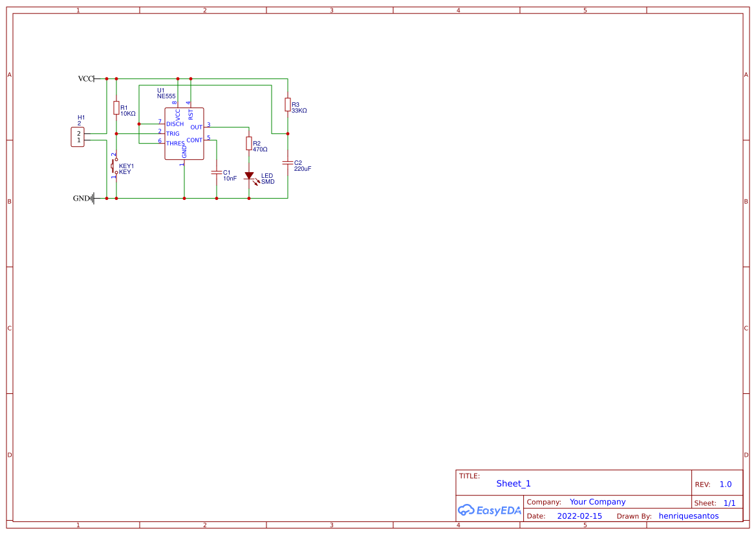Viewport: 756px width, 535px height.
Task: Click resistor R1 labeled 10KΩ
Action: pyautogui.click(x=116, y=109)
